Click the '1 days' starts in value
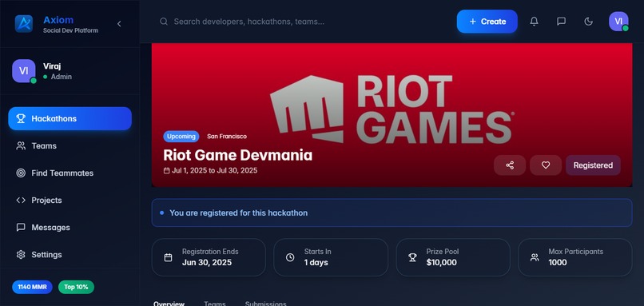The width and height of the screenshot is (644, 306). click(x=316, y=263)
